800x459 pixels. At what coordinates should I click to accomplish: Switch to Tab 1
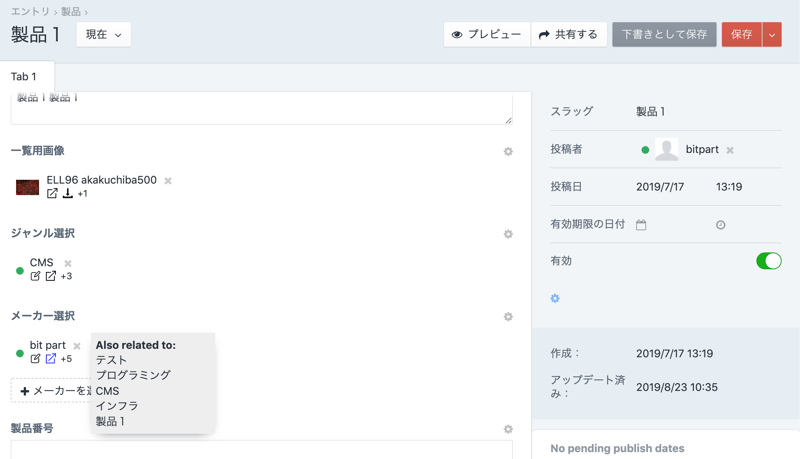click(x=24, y=77)
